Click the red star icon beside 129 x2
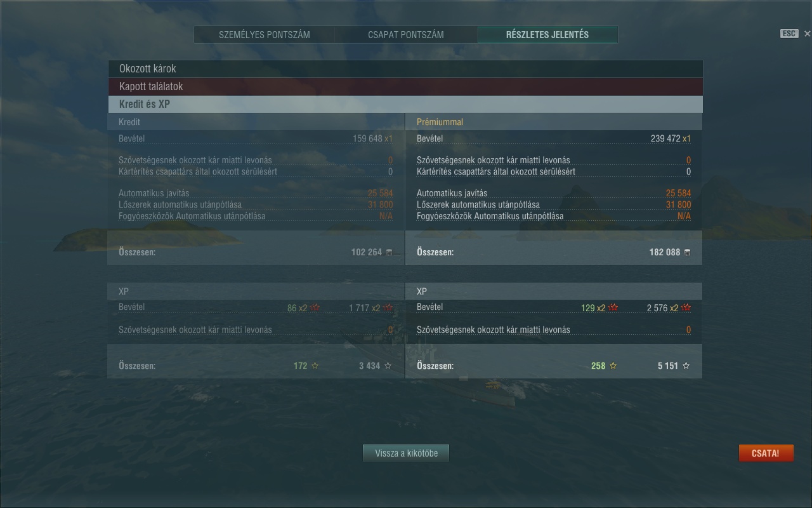The image size is (812, 508). point(613,308)
